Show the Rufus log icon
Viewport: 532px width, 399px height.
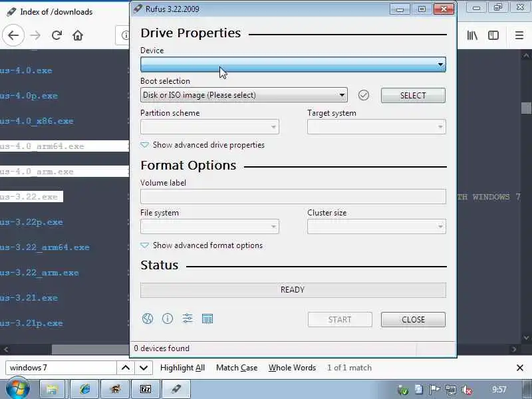click(x=207, y=319)
